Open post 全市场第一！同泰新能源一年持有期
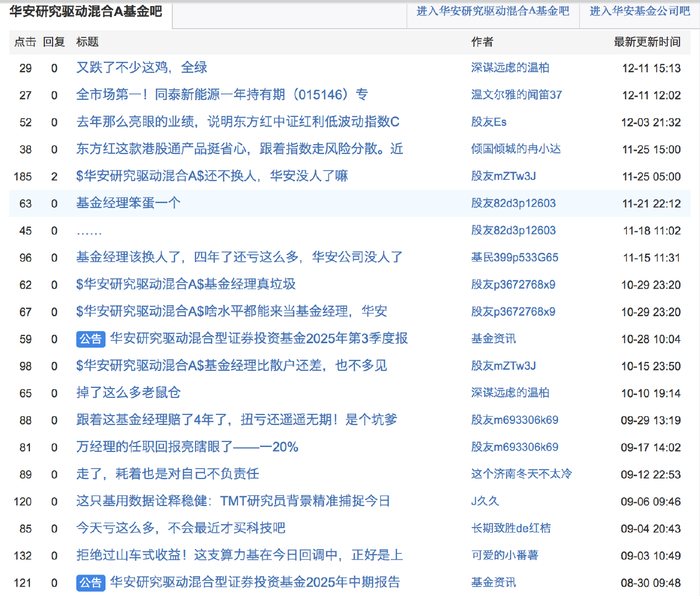The height and width of the screenshot is (596, 700). click(x=222, y=95)
